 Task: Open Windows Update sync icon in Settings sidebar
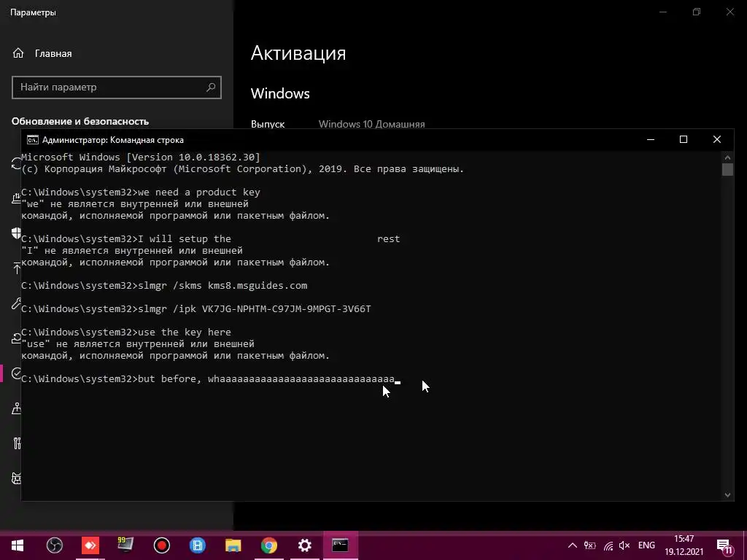[16, 163]
